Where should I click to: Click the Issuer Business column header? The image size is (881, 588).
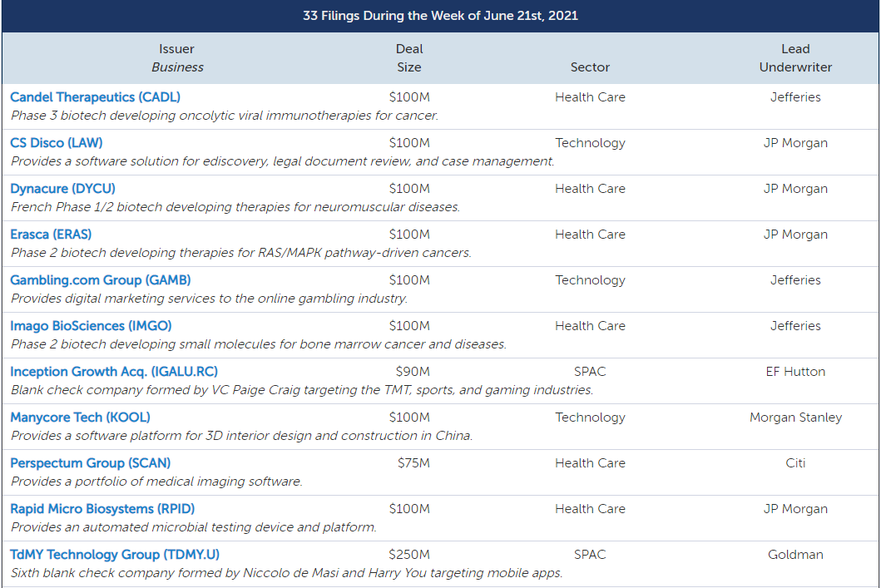coord(177,58)
